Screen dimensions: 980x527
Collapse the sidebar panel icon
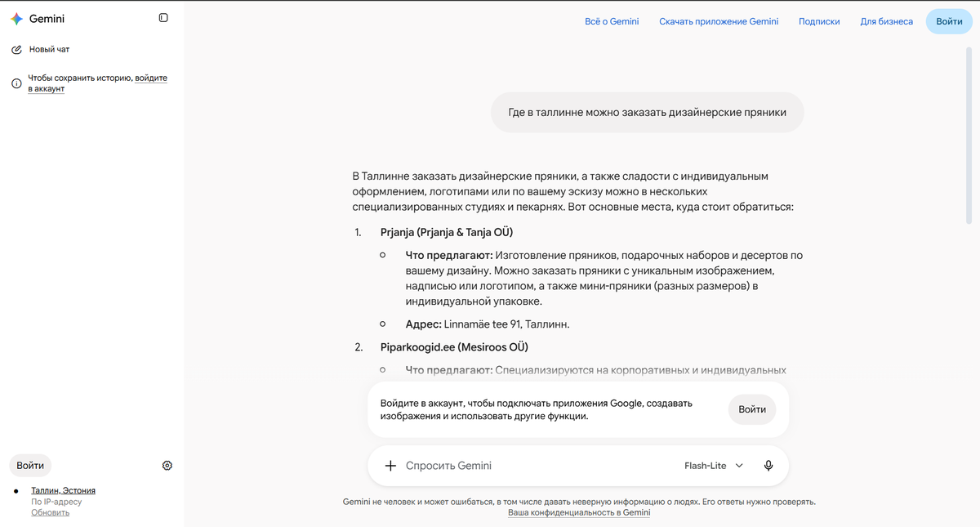[x=163, y=18]
